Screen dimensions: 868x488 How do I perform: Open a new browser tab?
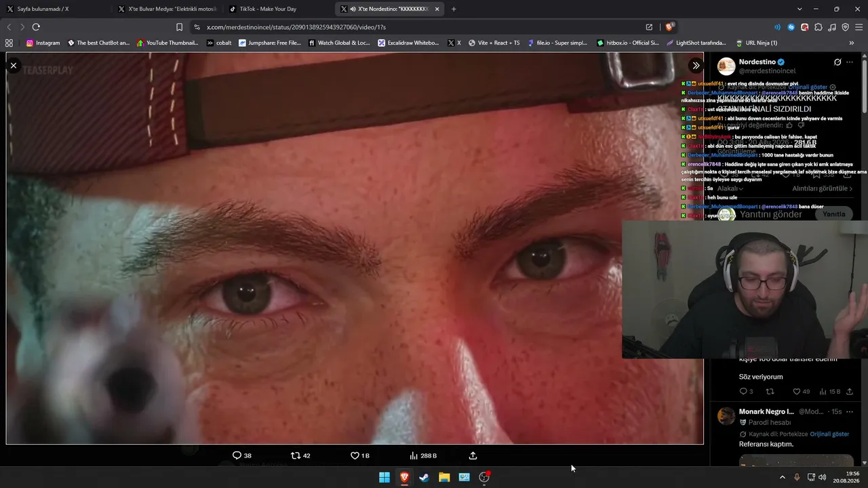click(x=454, y=9)
